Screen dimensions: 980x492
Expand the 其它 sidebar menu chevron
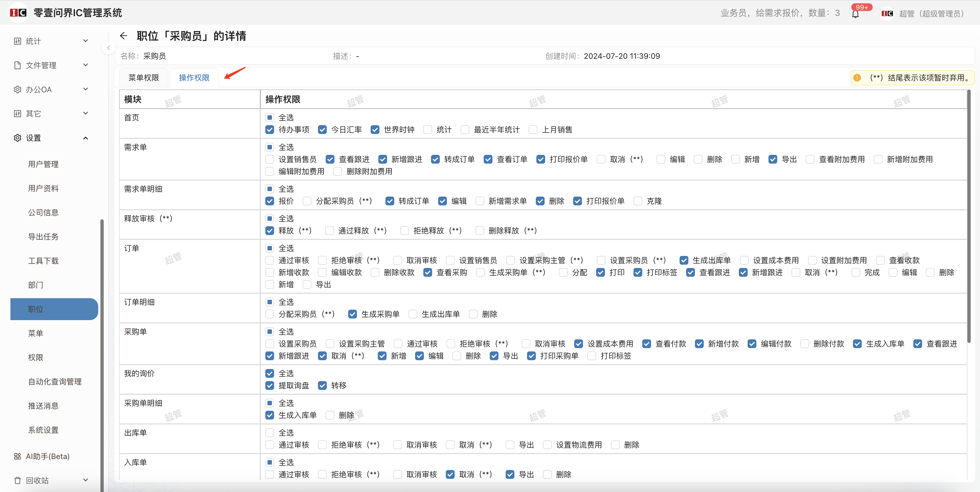[86, 113]
